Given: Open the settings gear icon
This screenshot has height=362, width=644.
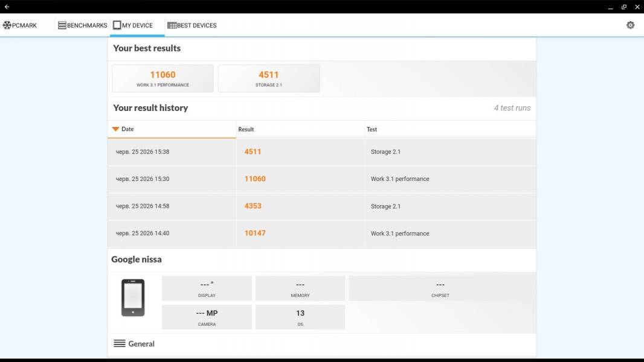Looking at the screenshot, I should coord(631,25).
